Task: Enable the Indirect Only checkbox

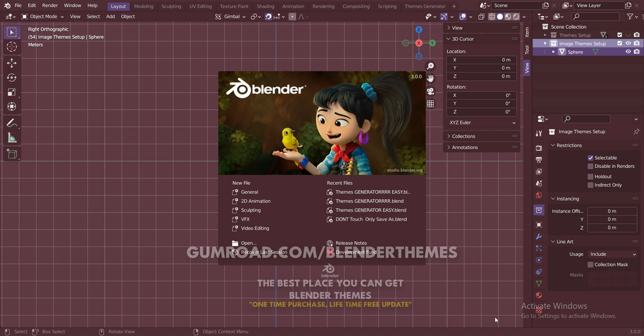Action: tap(590, 185)
